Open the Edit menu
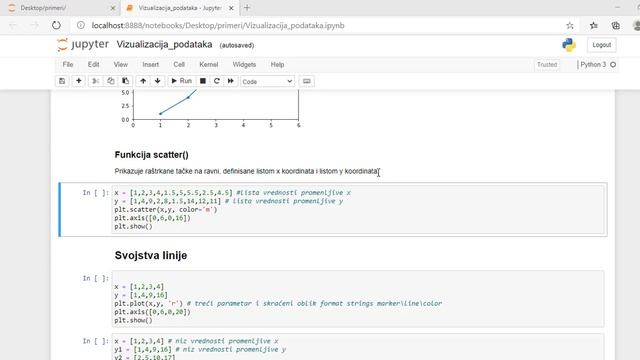This screenshot has height=360, width=640. (93, 64)
